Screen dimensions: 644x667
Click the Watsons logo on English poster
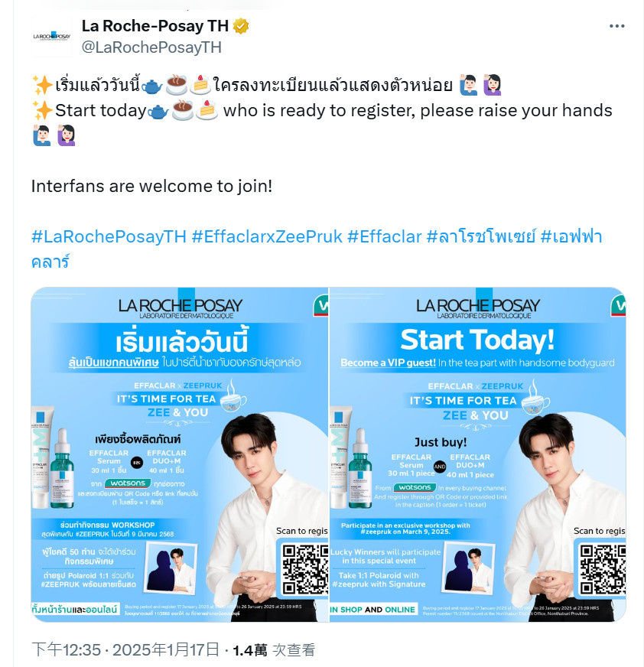(415, 487)
